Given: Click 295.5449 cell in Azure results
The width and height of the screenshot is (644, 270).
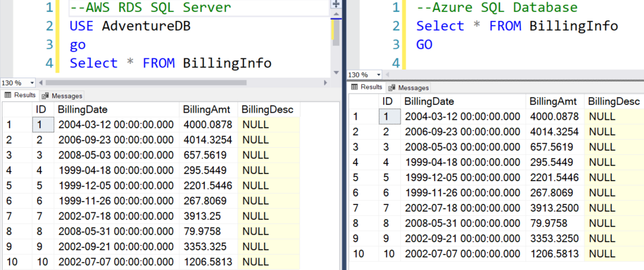Looking at the screenshot, I should [x=555, y=162].
